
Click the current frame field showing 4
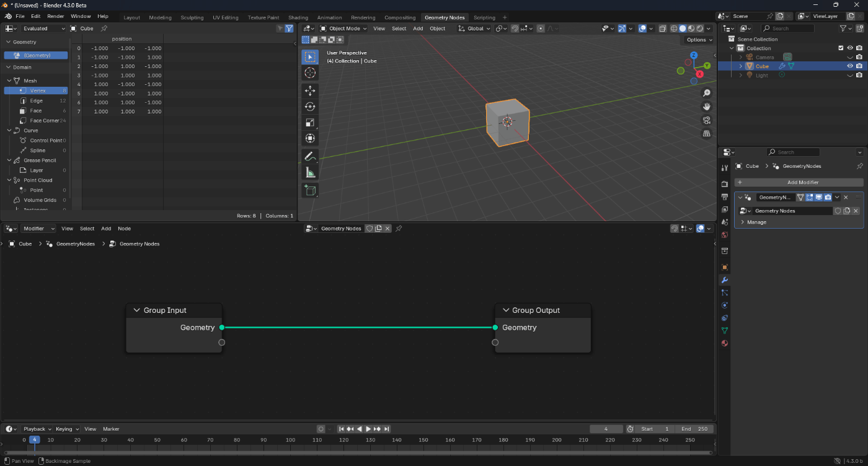point(606,429)
